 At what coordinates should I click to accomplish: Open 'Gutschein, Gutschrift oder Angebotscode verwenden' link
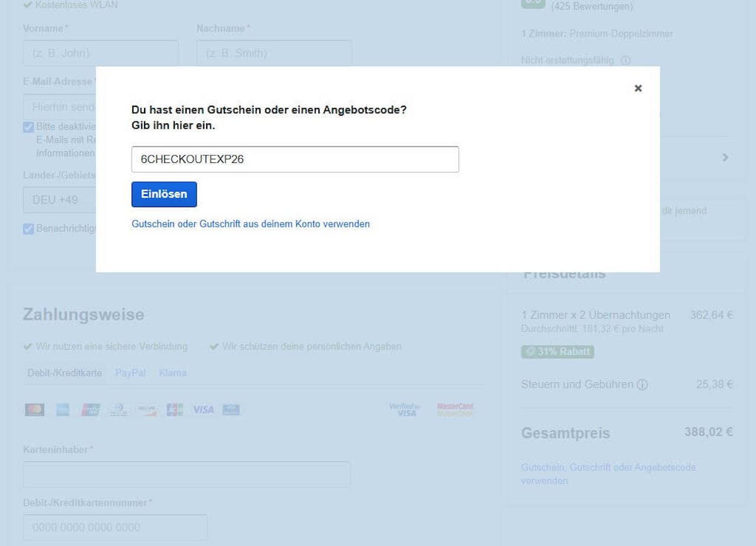pyautogui.click(x=608, y=474)
